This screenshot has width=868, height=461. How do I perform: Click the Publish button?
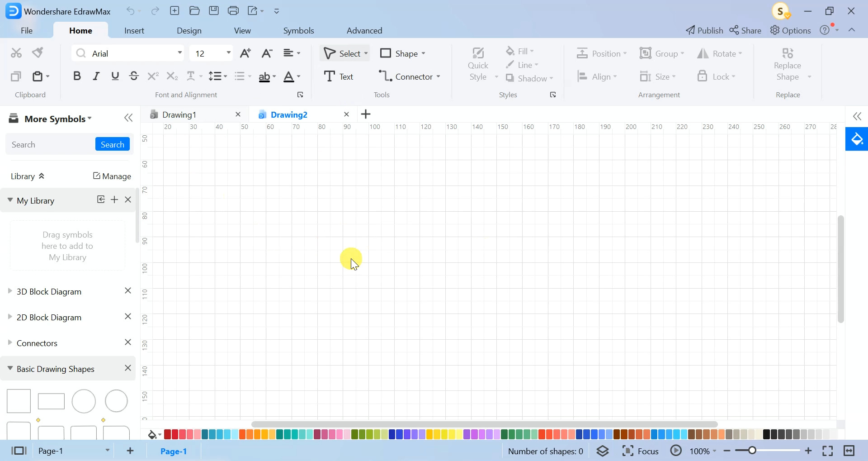(704, 30)
